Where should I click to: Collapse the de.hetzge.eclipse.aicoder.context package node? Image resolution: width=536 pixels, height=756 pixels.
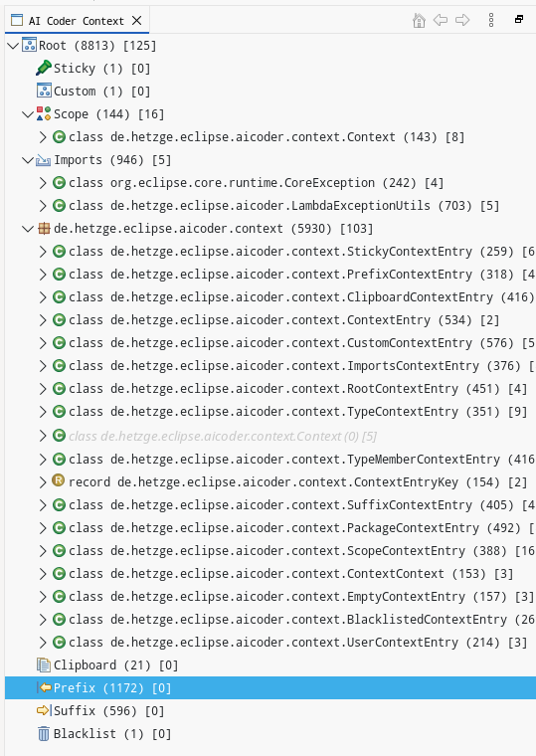pos(28,229)
